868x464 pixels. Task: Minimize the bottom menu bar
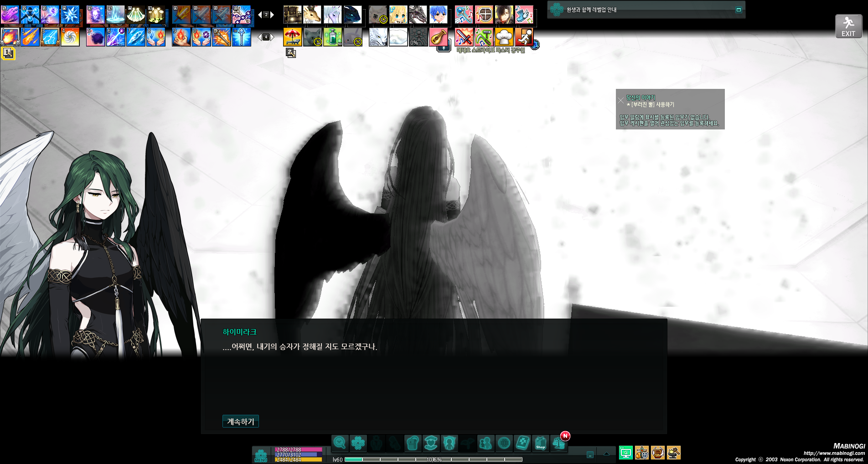pyautogui.click(x=590, y=454)
